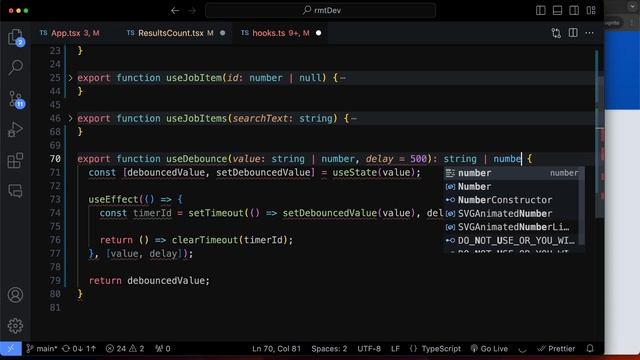Go forward with the navigation arrow
The image size is (640, 360).
tap(192, 11)
